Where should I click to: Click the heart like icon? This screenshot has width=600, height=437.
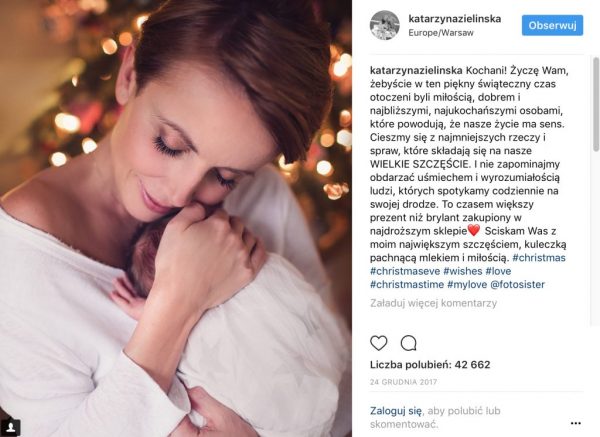click(378, 343)
